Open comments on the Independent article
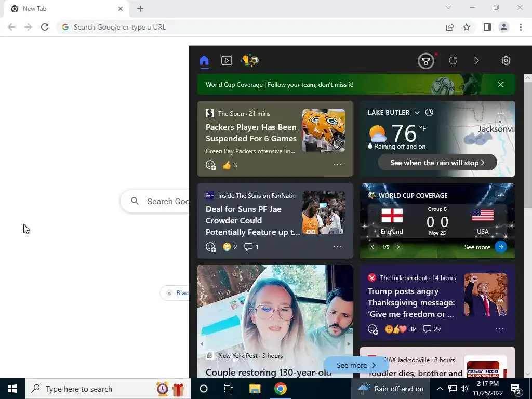532x399 pixels. (x=432, y=329)
